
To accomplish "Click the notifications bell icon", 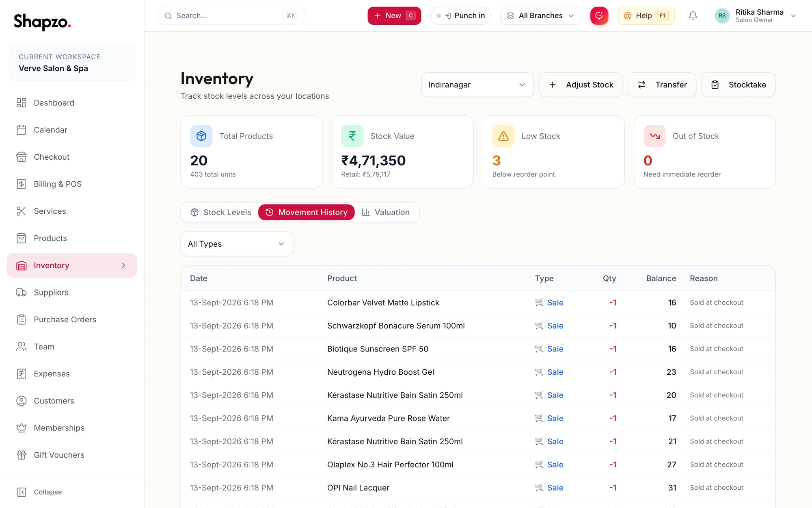I will [693, 16].
